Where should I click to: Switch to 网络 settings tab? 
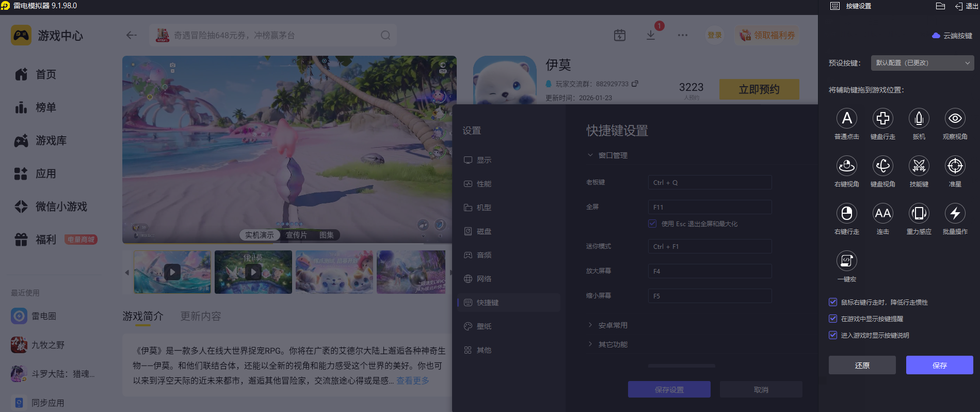pyautogui.click(x=484, y=279)
